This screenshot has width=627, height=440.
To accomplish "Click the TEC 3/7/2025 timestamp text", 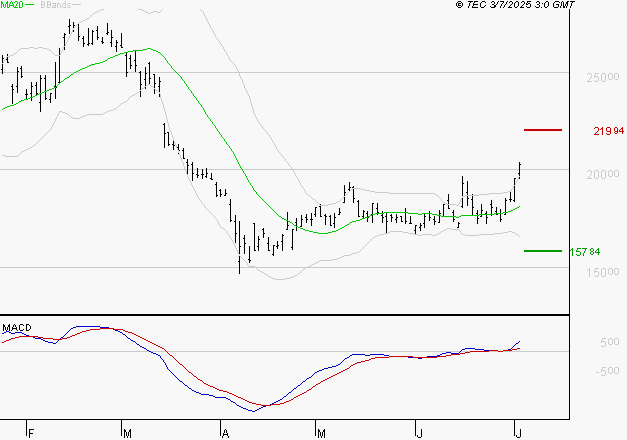I will pos(515,4).
